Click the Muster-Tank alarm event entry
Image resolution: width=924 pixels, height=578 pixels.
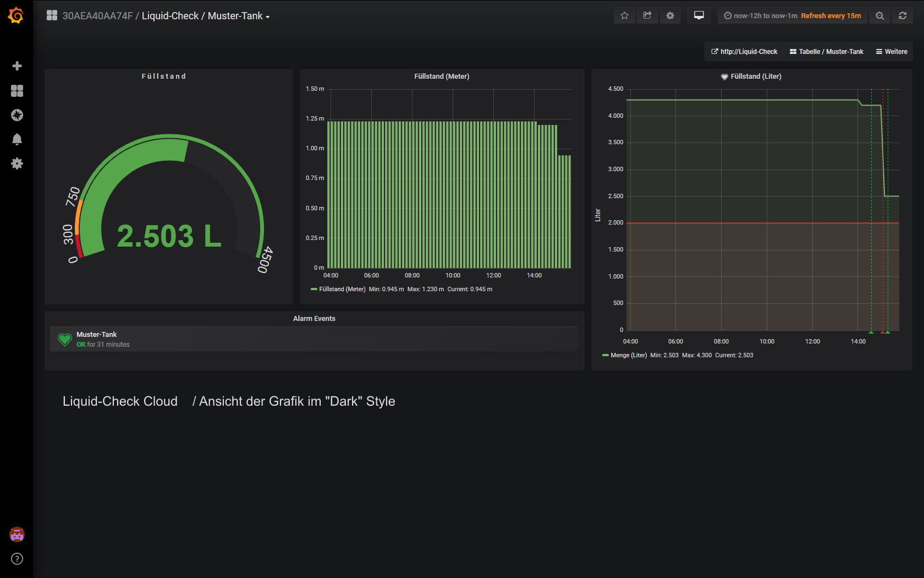97,335
